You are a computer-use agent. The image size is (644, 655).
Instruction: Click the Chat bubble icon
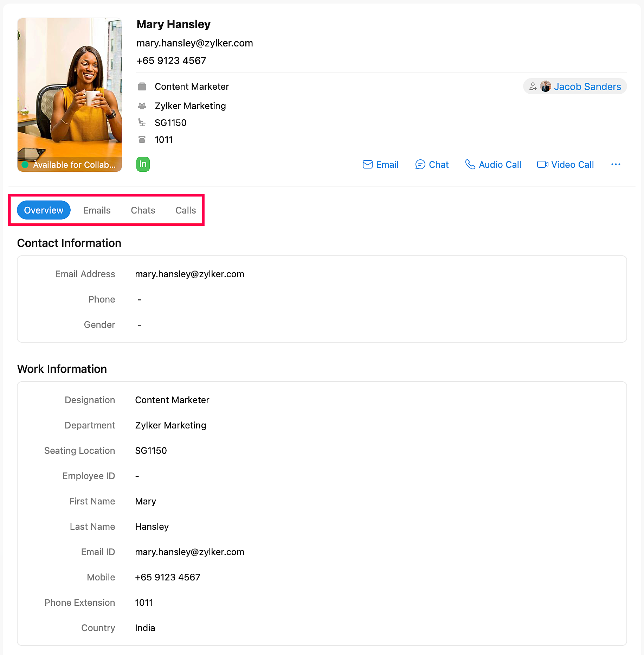point(420,164)
